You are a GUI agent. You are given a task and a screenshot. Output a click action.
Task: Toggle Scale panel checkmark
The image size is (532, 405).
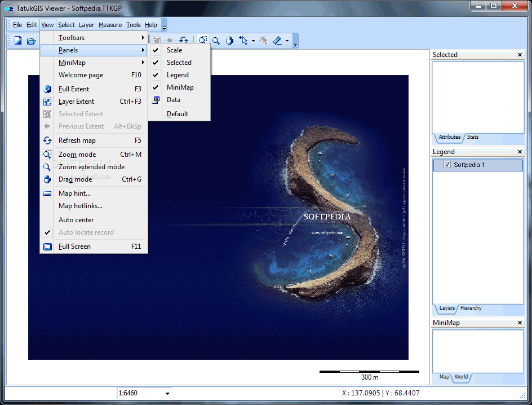(156, 50)
